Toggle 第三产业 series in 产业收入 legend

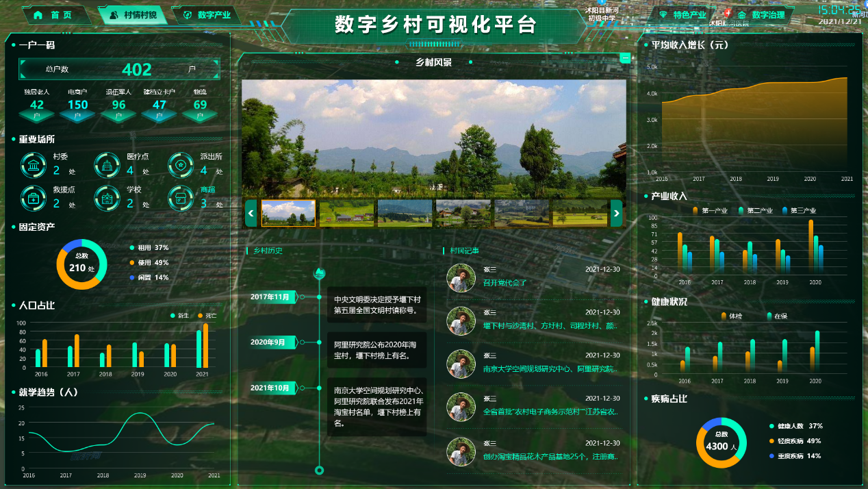click(799, 210)
